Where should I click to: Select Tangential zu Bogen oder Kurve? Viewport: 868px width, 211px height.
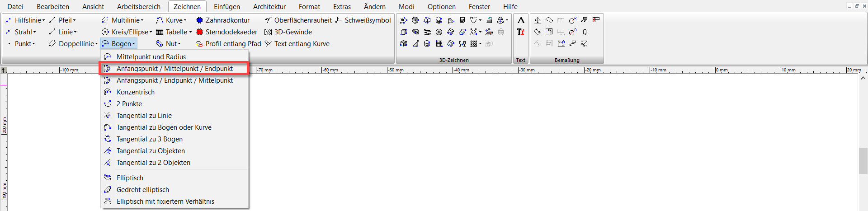coord(175,127)
